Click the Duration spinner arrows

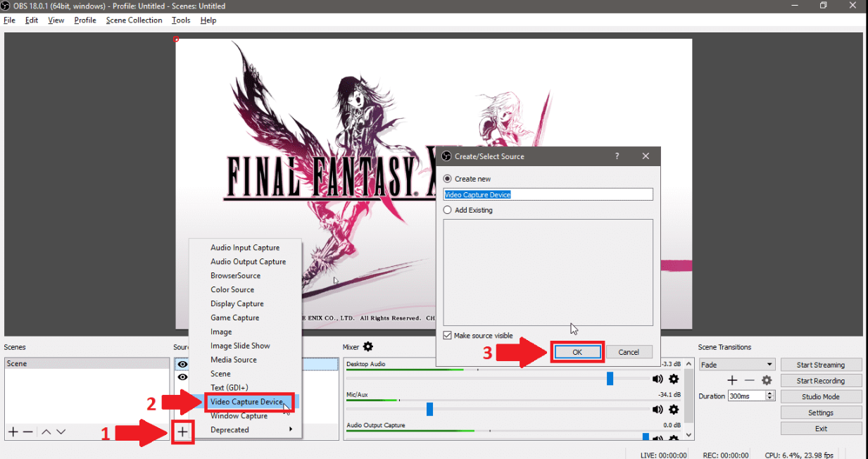[x=770, y=396]
